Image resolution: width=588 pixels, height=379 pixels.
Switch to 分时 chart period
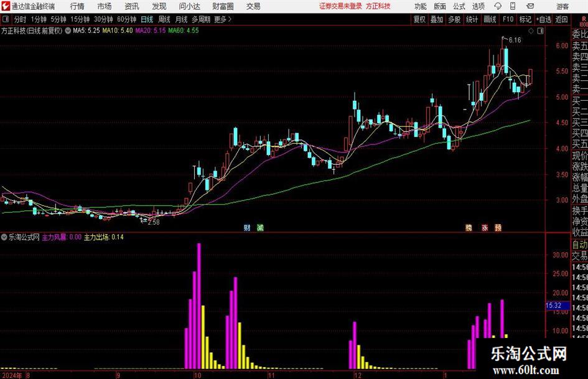(x=20, y=19)
